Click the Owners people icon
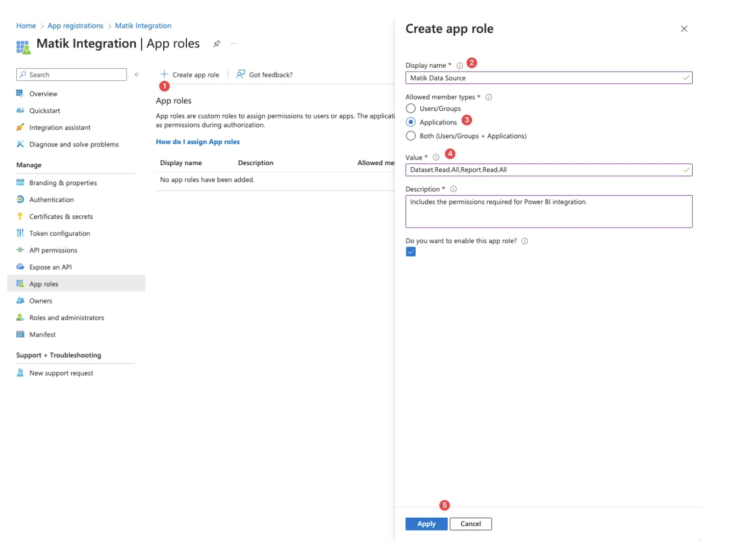This screenshot has width=756, height=557. 20,301
